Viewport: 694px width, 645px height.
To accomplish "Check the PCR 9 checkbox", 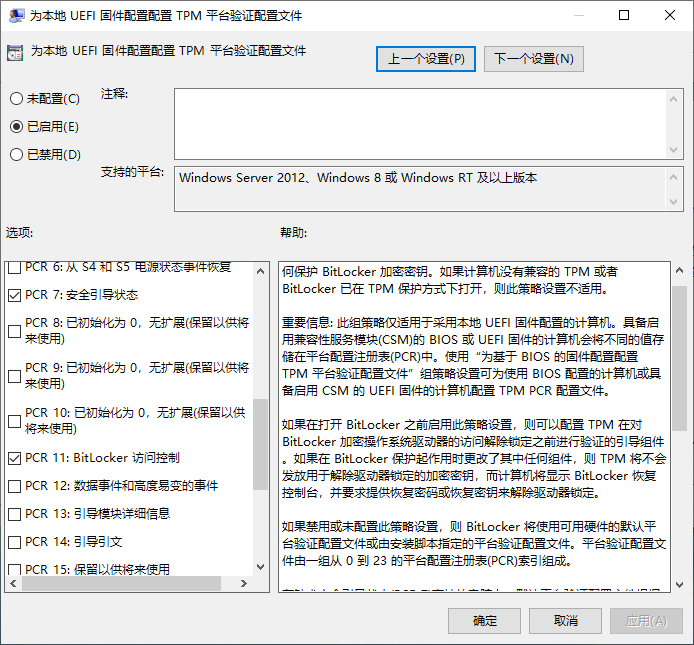I will pyautogui.click(x=15, y=376).
